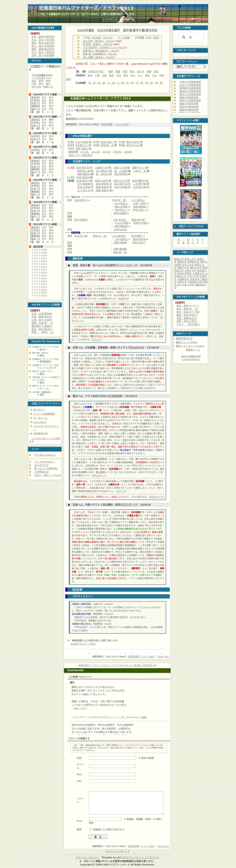Focus the URL input field
Screen dimensions: 236x868
(x=112, y=781)
